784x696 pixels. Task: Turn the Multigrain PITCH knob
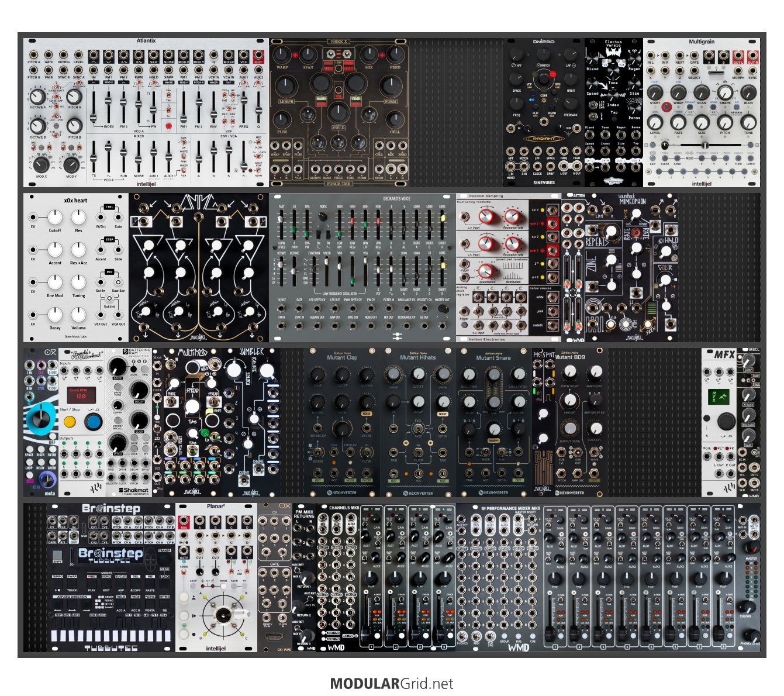725,122
